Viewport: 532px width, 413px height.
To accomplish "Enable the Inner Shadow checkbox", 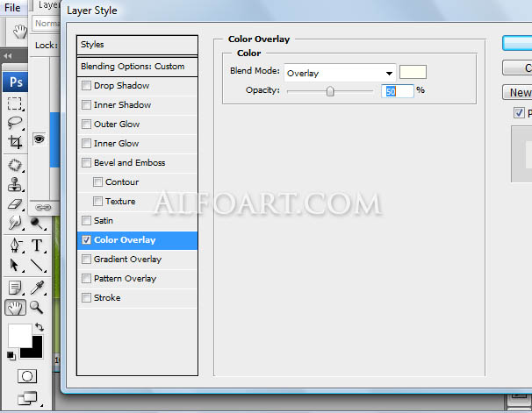I will coord(86,104).
